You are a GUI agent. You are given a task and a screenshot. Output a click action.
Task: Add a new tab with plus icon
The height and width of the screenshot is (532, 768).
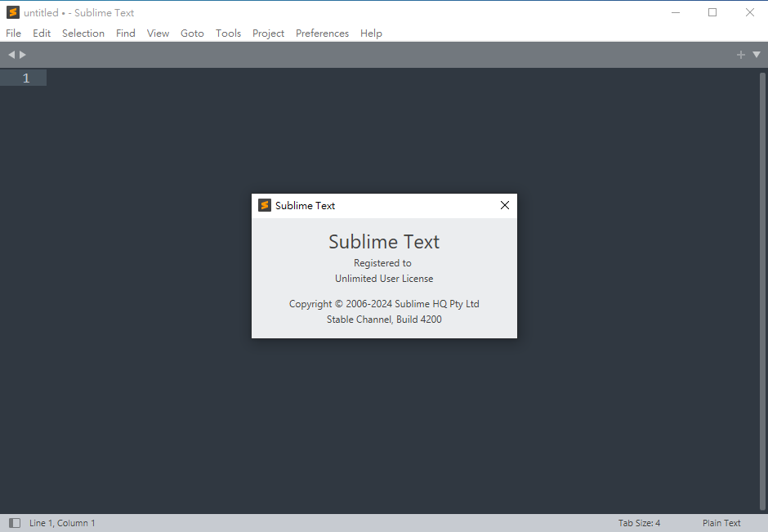coord(740,55)
